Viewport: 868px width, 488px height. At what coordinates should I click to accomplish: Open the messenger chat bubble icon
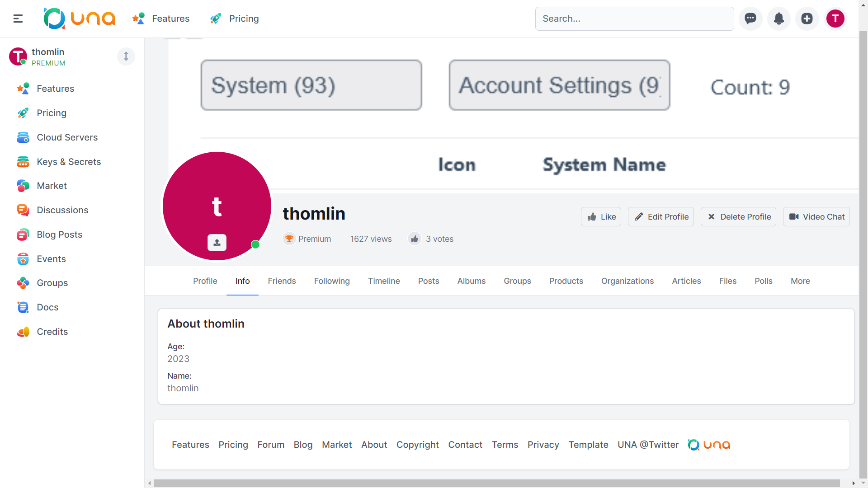click(x=750, y=19)
